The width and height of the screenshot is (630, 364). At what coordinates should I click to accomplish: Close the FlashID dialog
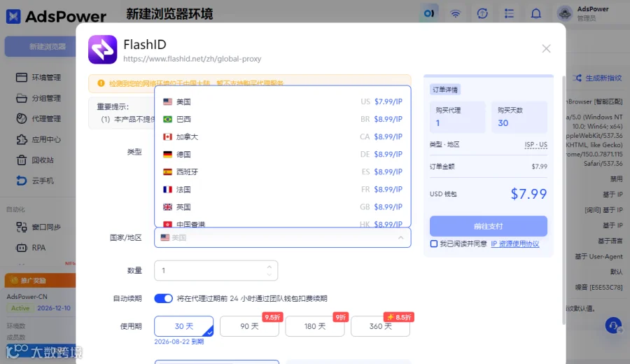click(546, 48)
